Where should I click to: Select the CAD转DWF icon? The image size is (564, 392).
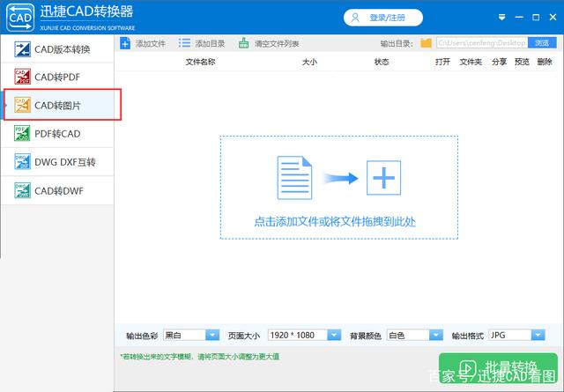[x=22, y=190]
